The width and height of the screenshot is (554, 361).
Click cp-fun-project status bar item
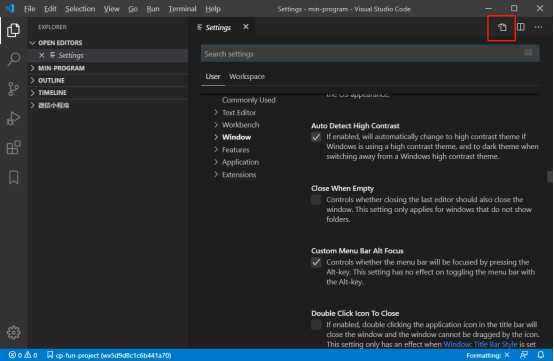[x=109, y=355]
